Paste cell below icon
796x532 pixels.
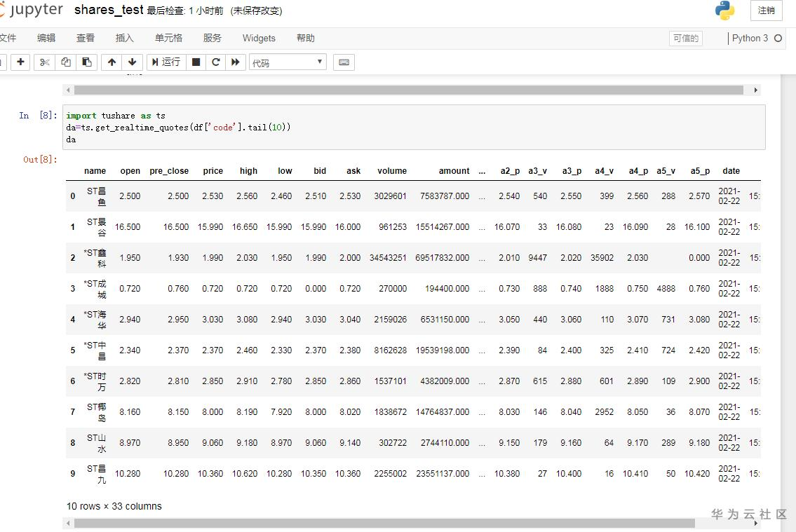click(87, 62)
